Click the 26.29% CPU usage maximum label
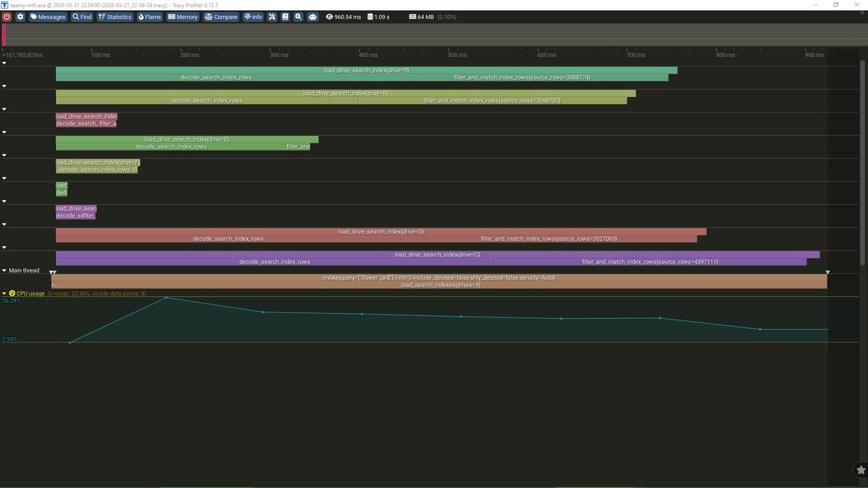Viewport: 868px width, 488px height. pos(11,301)
